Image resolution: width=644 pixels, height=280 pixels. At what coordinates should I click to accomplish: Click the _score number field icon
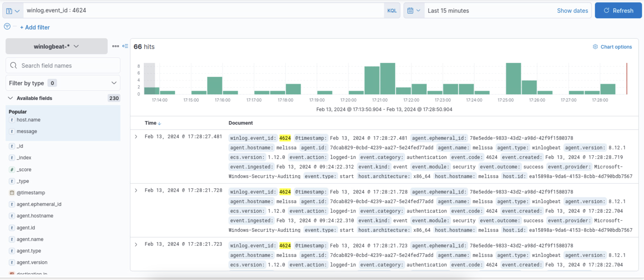point(12,170)
